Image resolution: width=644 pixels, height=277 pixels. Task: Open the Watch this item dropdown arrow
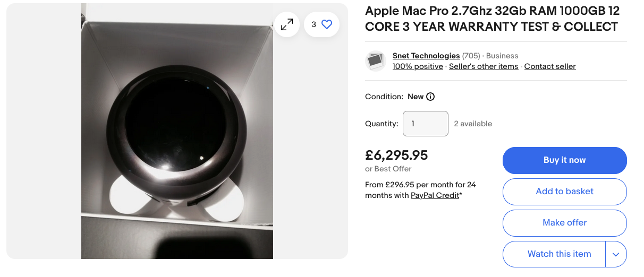(x=616, y=254)
